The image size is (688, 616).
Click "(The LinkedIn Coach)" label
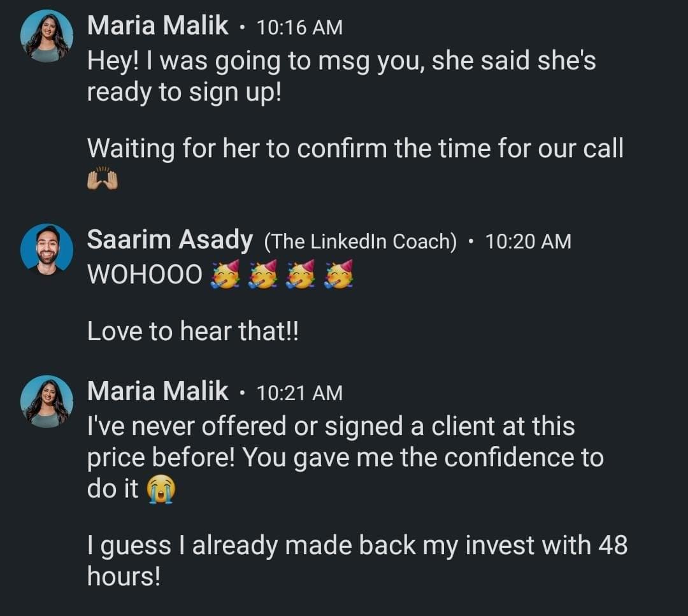pos(360,241)
